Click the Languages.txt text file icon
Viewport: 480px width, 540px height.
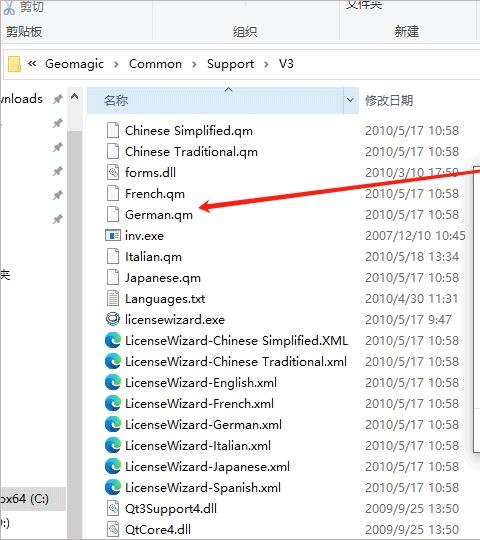pyautogui.click(x=113, y=299)
